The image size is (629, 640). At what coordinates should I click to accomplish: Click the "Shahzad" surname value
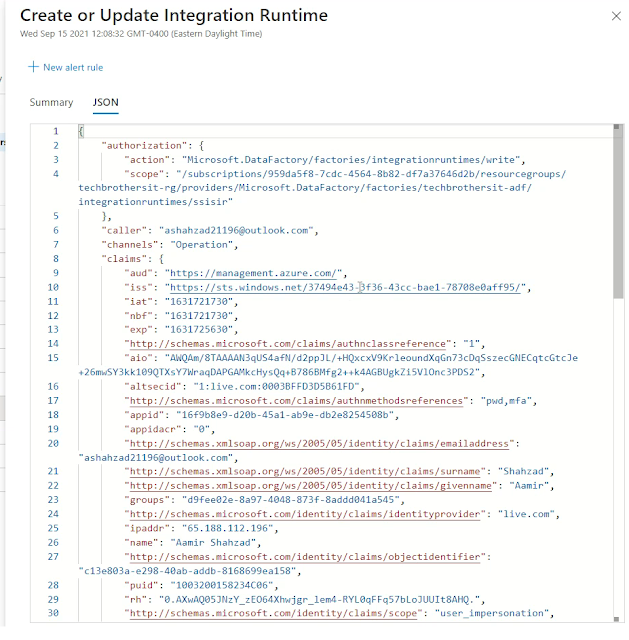pyautogui.click(x=523, y=471)
